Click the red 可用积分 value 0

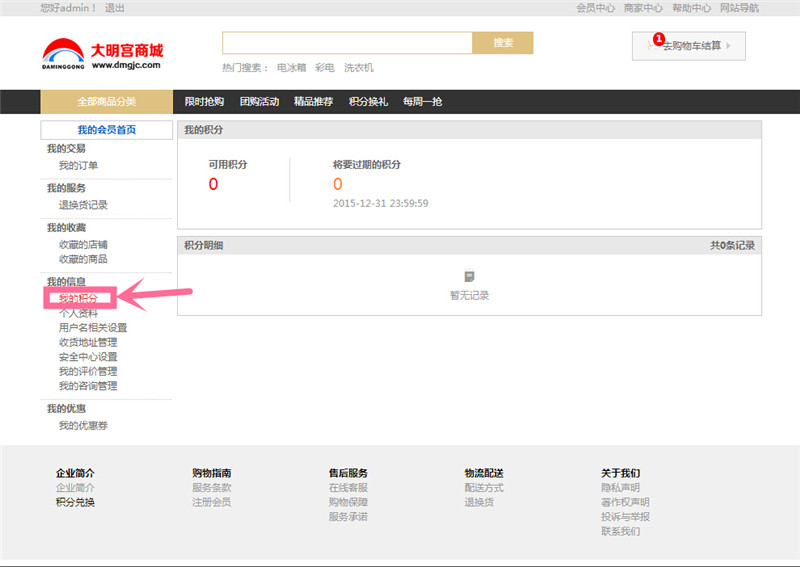(x=213, y=184)
